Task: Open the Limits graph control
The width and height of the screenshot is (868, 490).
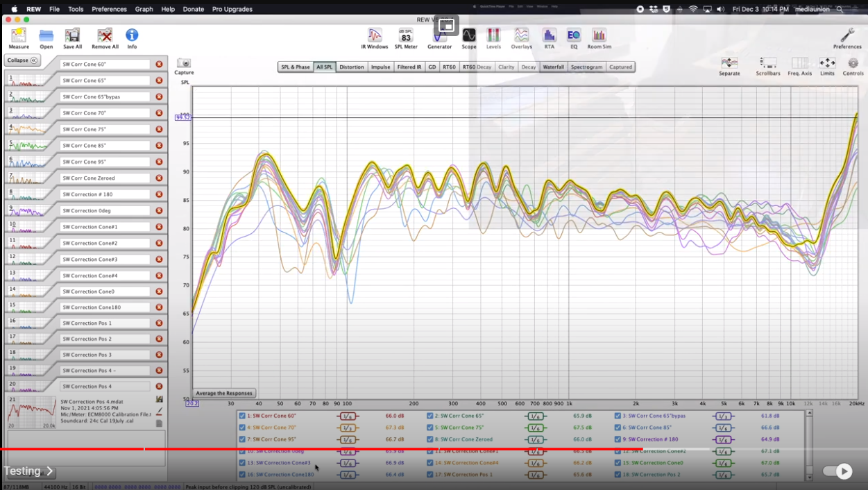Action: pyautogui.click(x=827, y=64)
